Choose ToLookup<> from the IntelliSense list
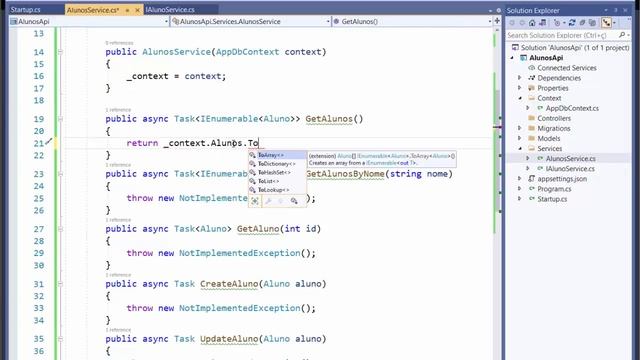 278,190
